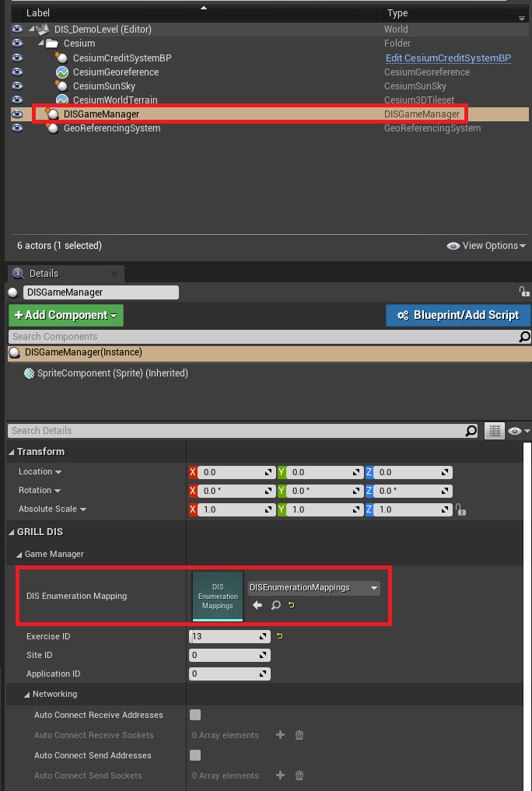Focus the Search Components field
Screen dimensions: 532x791
pos(264,337)
